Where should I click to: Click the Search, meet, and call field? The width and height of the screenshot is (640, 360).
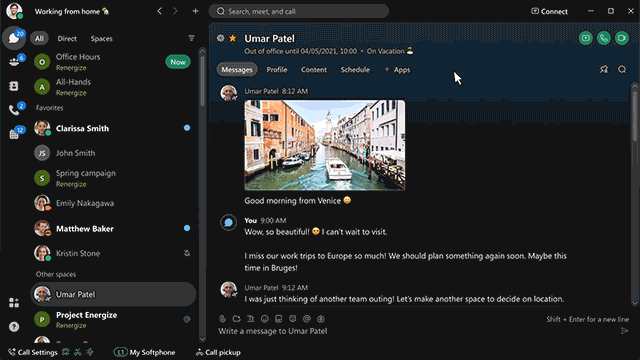click(x=298, y=11)
